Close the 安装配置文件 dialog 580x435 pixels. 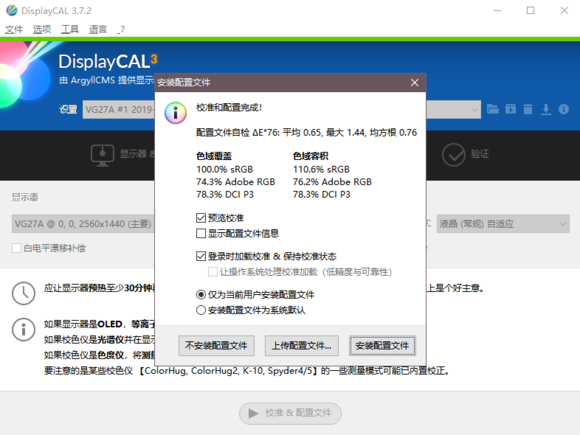coord(414,82)
